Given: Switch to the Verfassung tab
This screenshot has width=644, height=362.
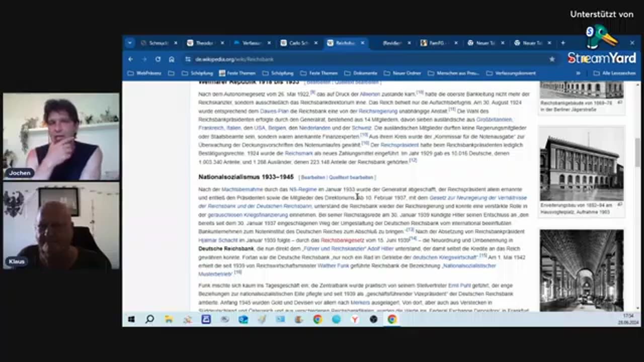Looking at the screenshot, I should 252,43.
